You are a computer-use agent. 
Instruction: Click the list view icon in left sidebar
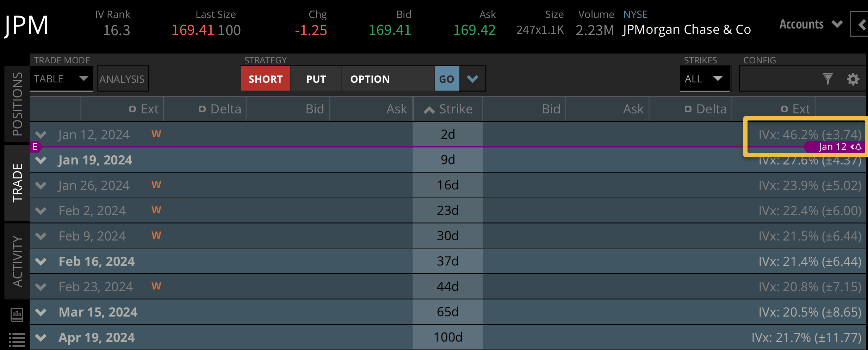pos(17,339)
